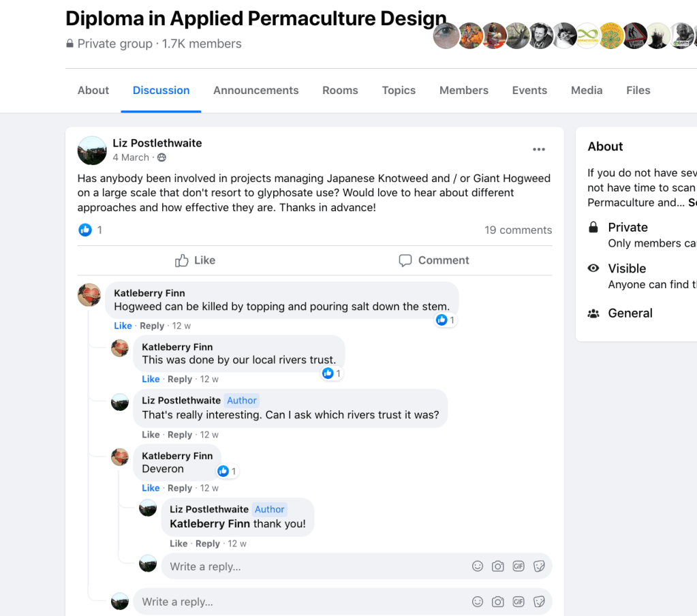Open the post audience privacy icon
The width and height of the screenshot is (697, 616).
(x=161, y=157)
